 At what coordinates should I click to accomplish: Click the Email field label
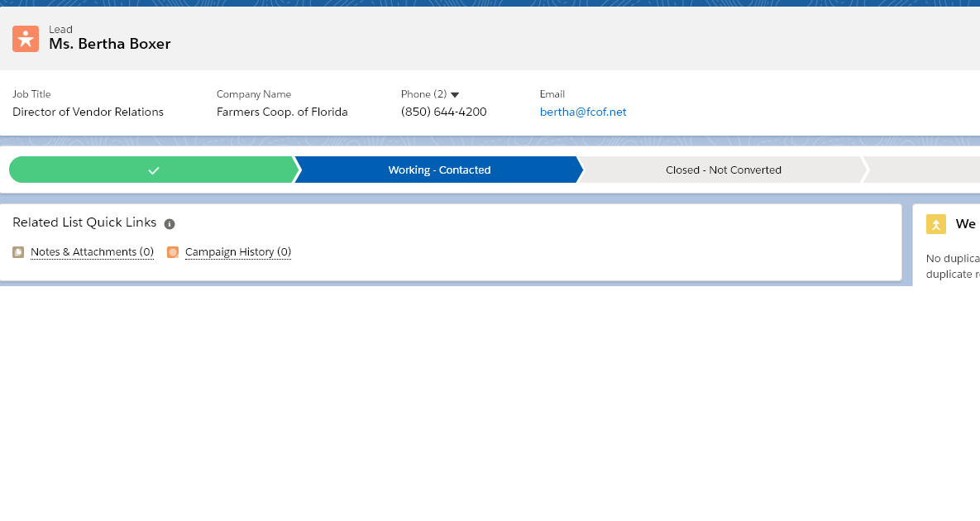(552, 94)
